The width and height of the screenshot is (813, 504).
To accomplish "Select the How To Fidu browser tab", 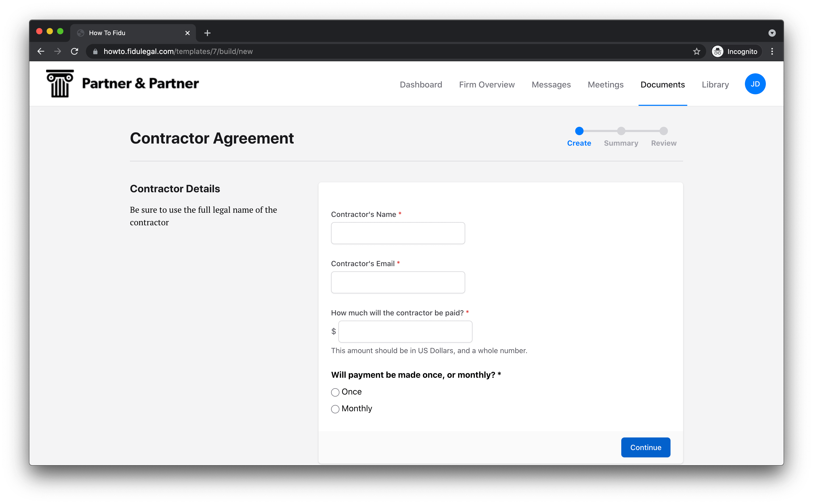I will (133, 33).
